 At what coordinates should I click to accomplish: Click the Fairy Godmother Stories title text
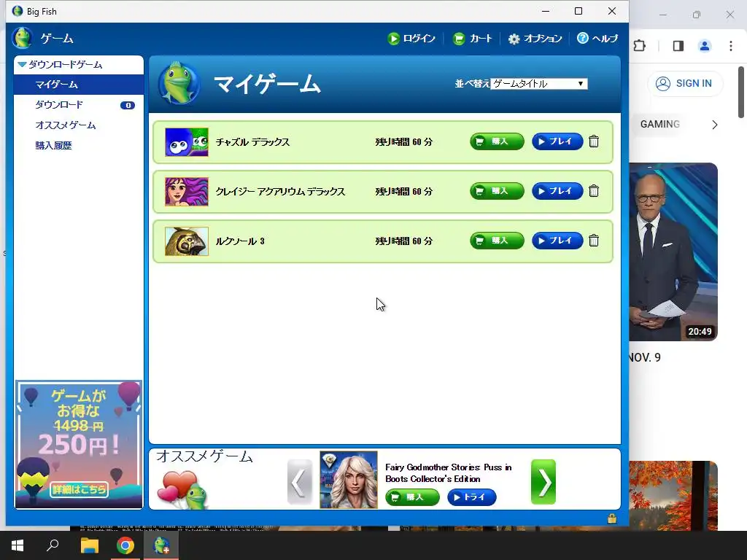coord(449,472)
